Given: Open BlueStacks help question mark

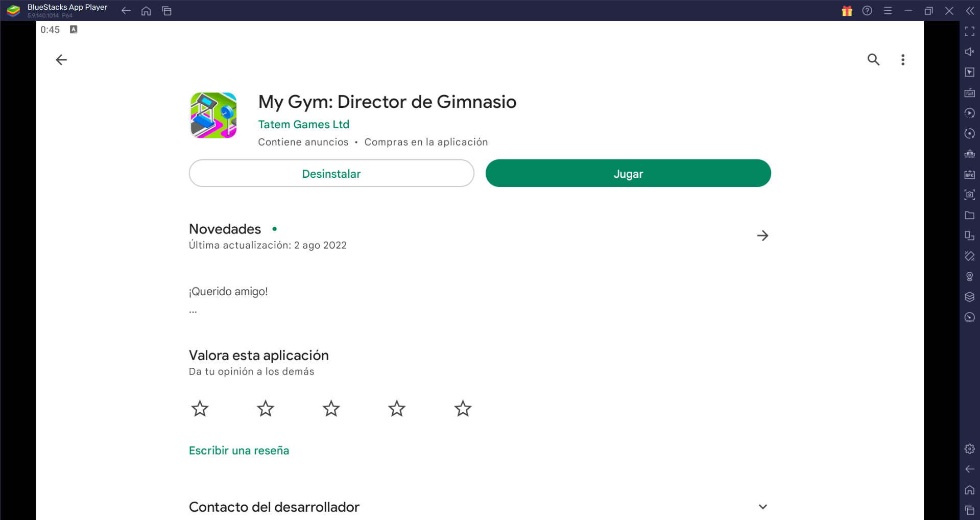Looking at the screenshot, I should pos(867,11).
